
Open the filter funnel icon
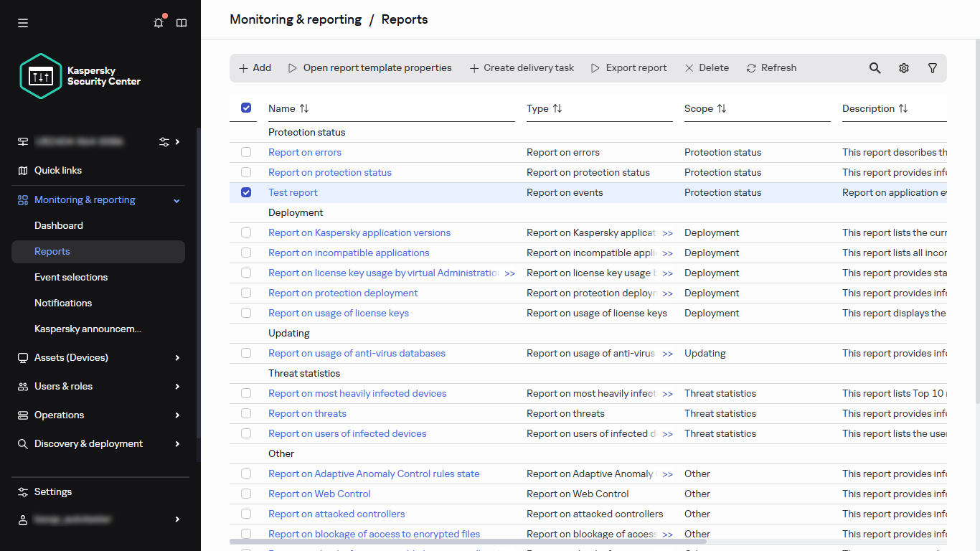point(932,67)
